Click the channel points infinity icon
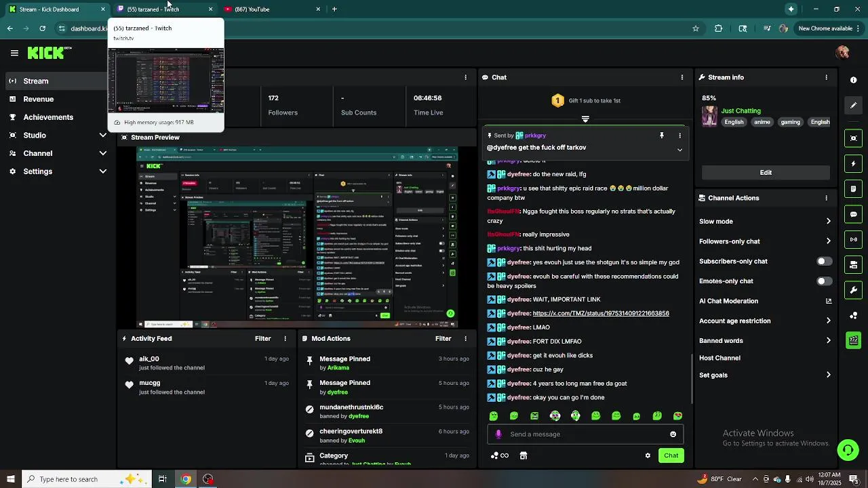 point(500,455)
